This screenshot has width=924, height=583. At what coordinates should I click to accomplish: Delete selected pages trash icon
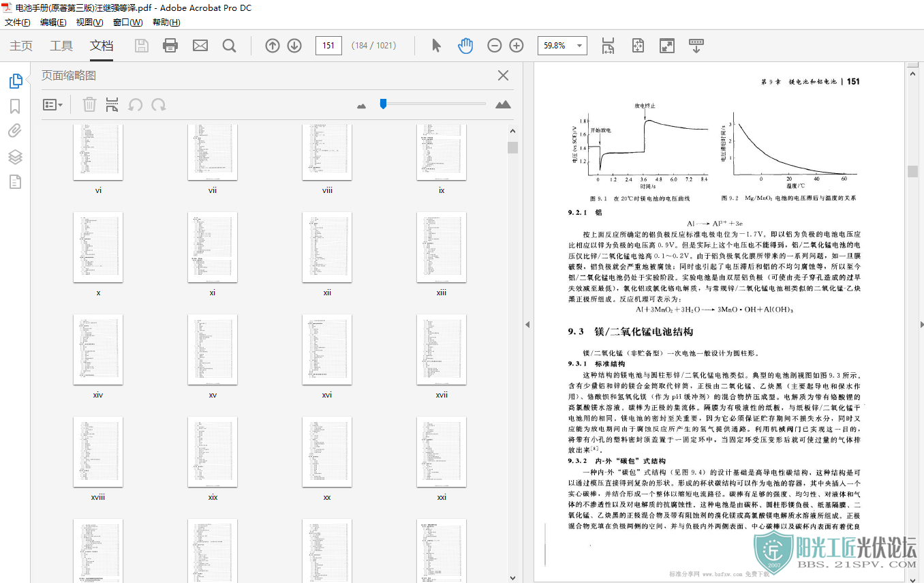click(89, 104)
